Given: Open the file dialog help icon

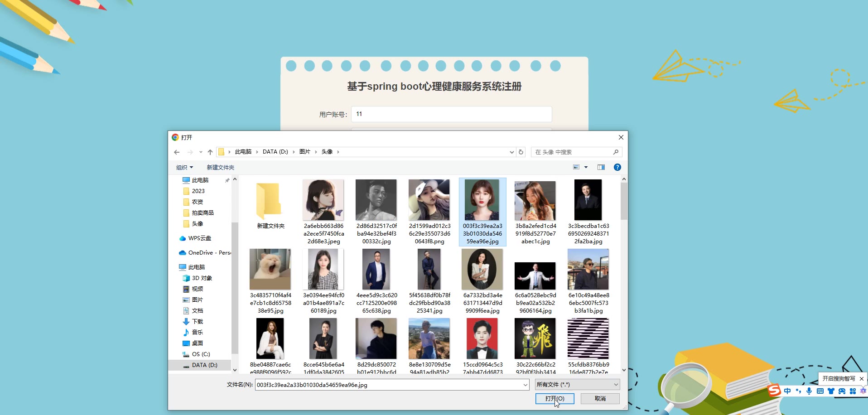Looking at the screenshot, I should (617, 167).
